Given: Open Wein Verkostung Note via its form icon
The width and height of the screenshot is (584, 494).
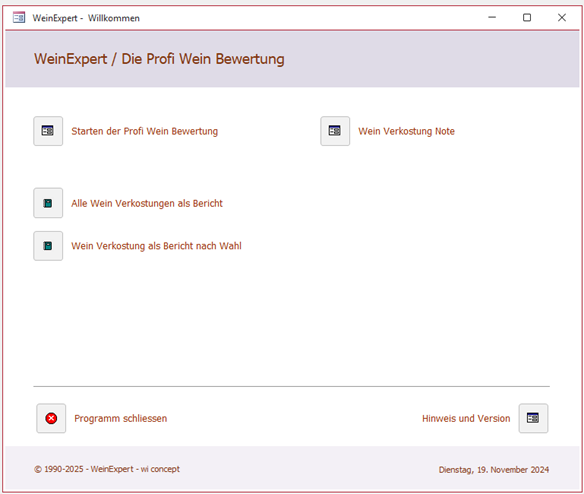Looking at the screenshot, I should pos(335,131).
